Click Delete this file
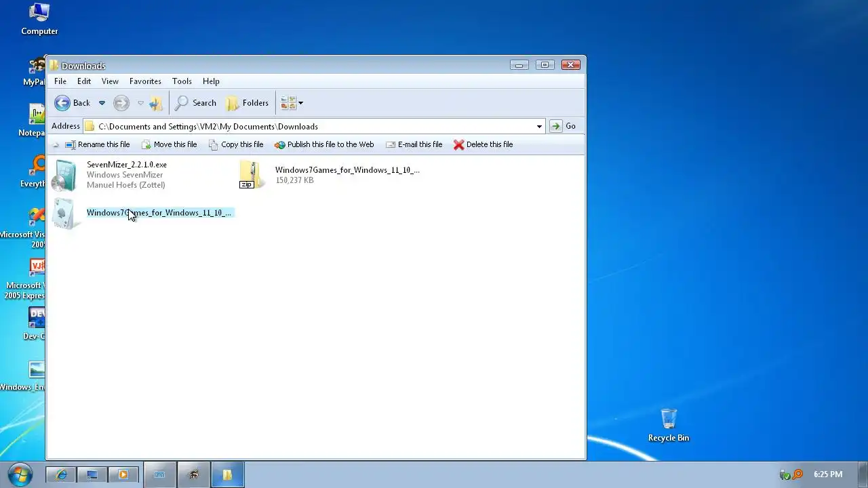This screenshot has height=488, width=868. click(483, 144)
